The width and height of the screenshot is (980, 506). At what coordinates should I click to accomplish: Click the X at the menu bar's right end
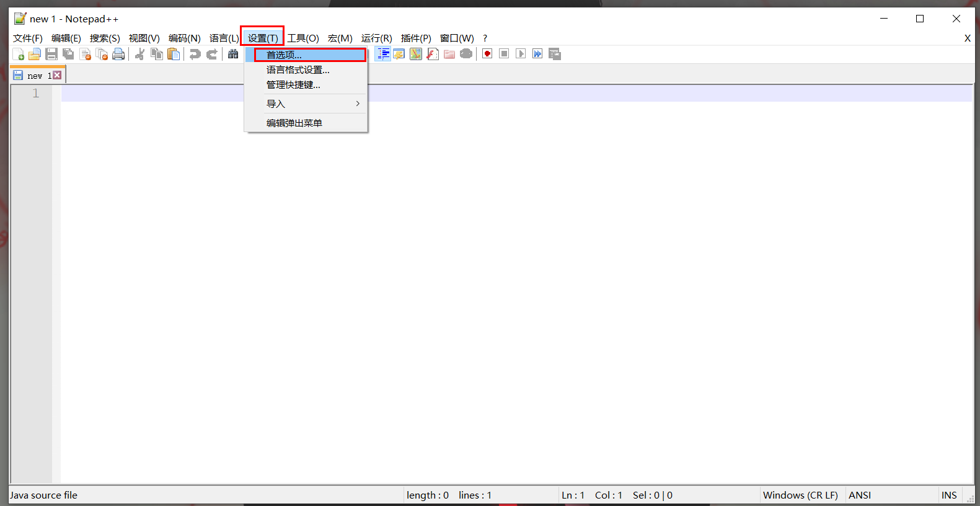[967, 38]
